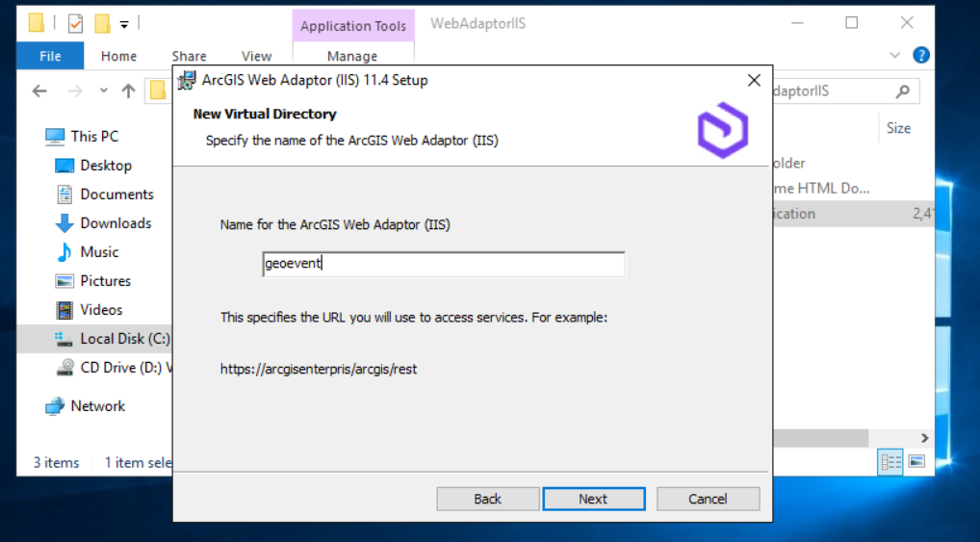Open Downloads in navigation pane
This screenshot has height=542, width=980.
point(103,223)
